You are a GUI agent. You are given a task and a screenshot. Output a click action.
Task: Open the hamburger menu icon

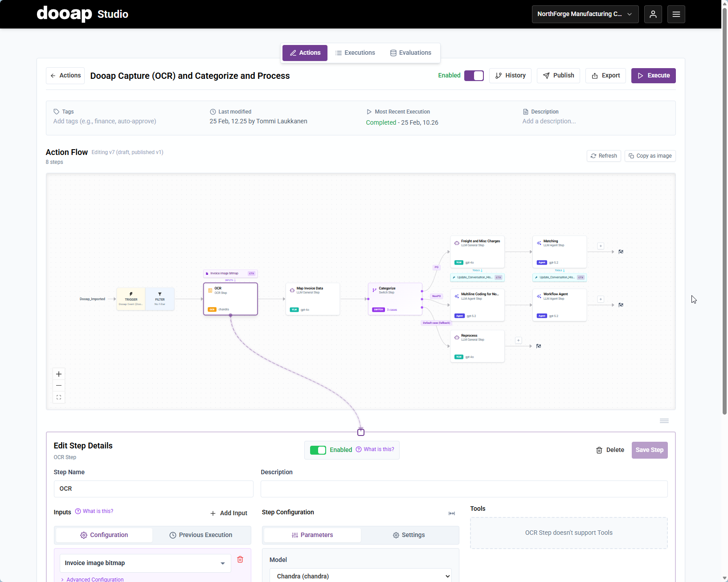[x=676, y=14]
